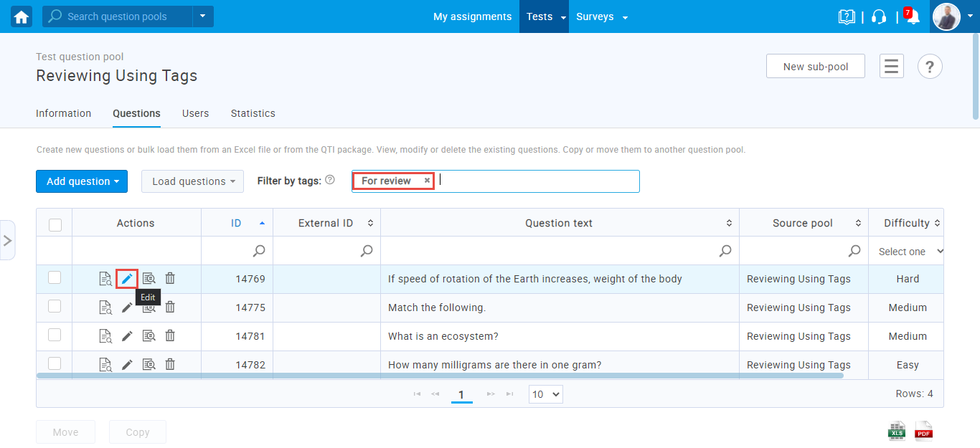Preview question 14781 with the document icon

point(105,335)
